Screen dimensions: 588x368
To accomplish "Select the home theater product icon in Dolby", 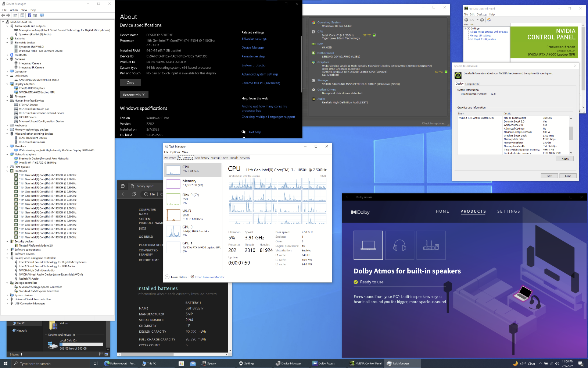I will click(x=431, y=245).
